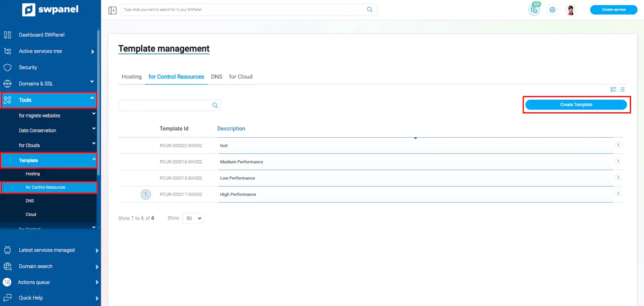Image resolution: width=644 pixels, height=306 pixels.
Task: Open the balance icon with 500 badge
Action: click(x=534, y=10)
